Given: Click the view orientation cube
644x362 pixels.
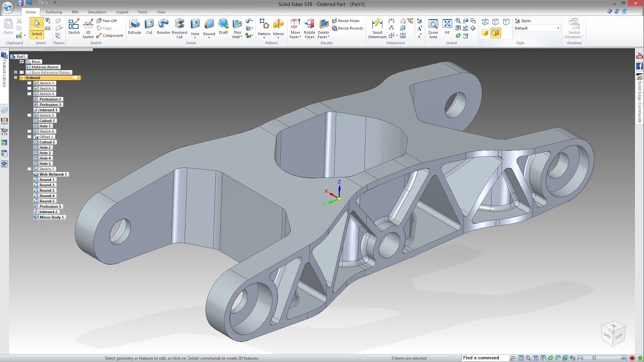Looking at the screenshot, I should pyautogui.click(x=614, y=333).
